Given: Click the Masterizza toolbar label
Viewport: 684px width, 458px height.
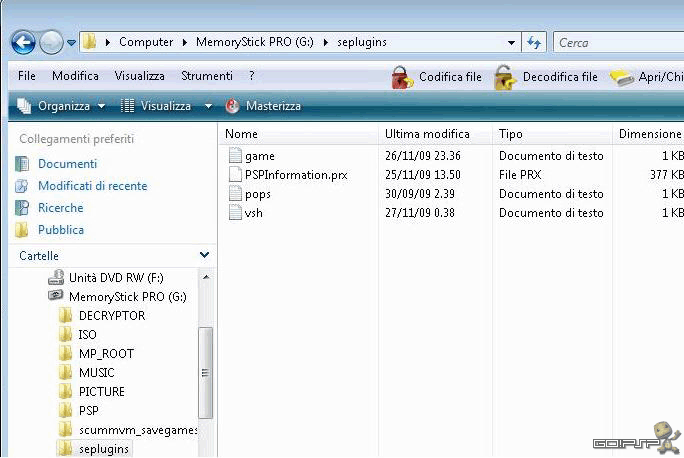Looking at the screenshot, I should [273, 106].
